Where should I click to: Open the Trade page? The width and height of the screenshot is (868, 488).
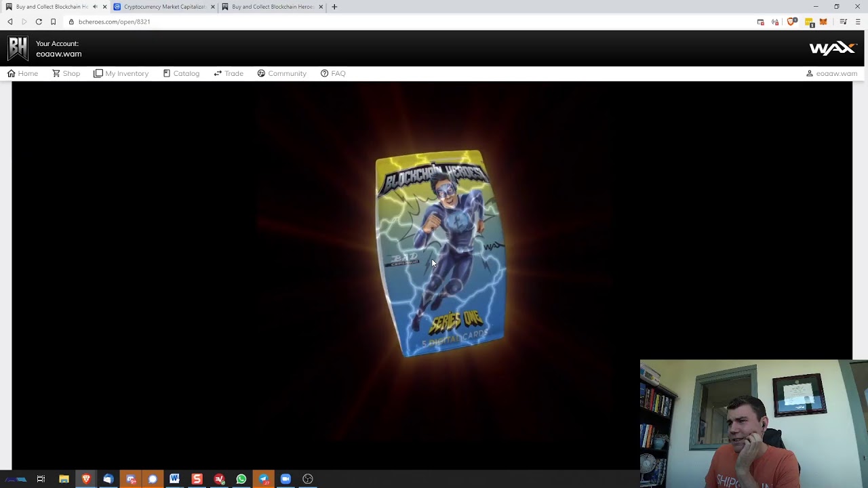[x=229, y=73]
